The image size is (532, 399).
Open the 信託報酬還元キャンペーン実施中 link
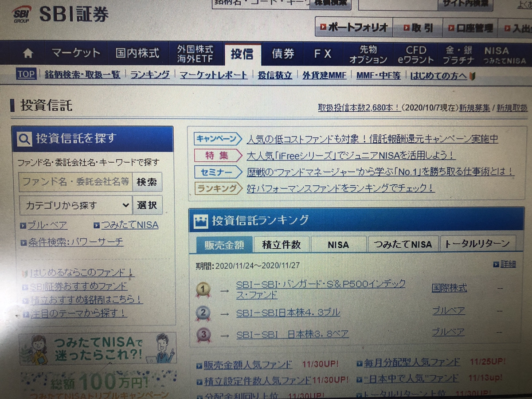(372, 139)
